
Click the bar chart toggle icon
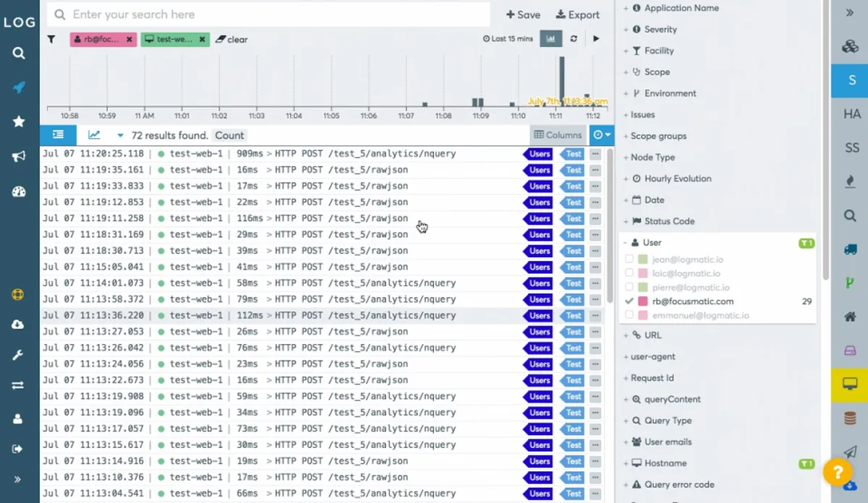pyautogui.click(x=551, y=39)
